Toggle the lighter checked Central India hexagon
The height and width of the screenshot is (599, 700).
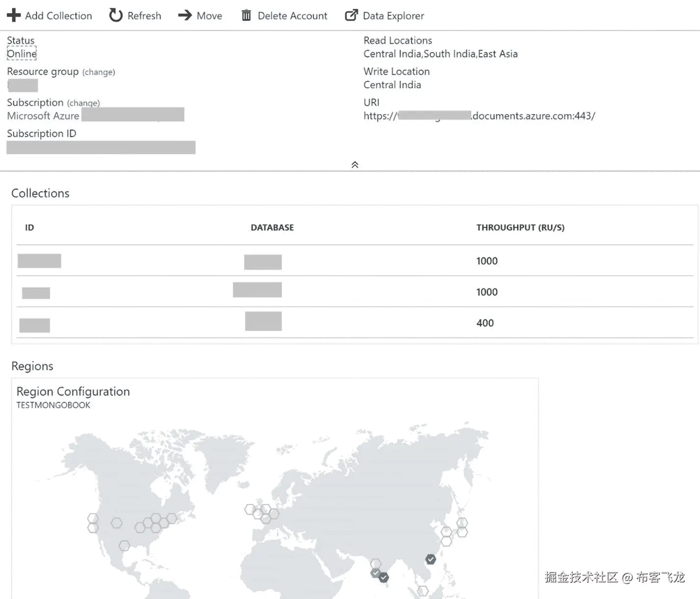(376, 573)
